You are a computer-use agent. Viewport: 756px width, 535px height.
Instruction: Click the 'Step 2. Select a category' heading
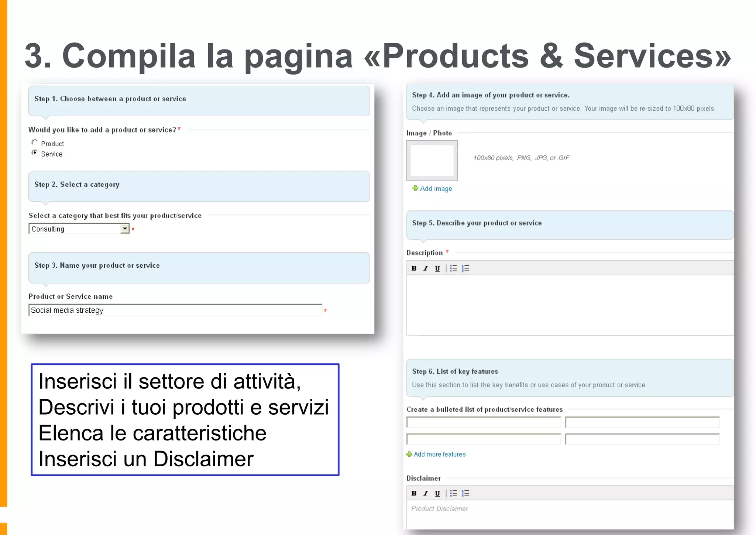(77, 185)
